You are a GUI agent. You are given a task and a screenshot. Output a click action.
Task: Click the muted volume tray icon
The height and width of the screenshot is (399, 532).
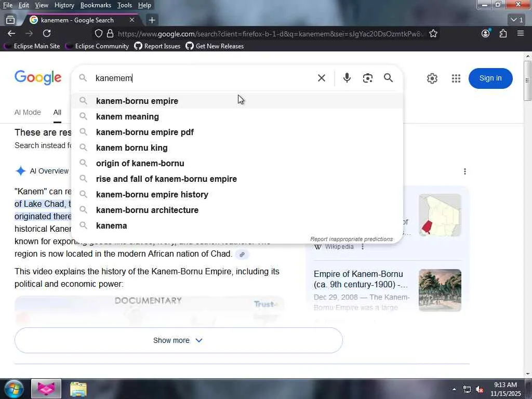pyautogui.click(x=480, y=390)
